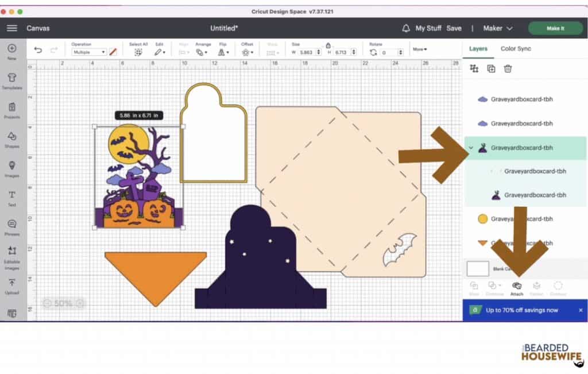Delete the selected layer with the trash icon
This screenshot has width=588, height=374.
508,69
